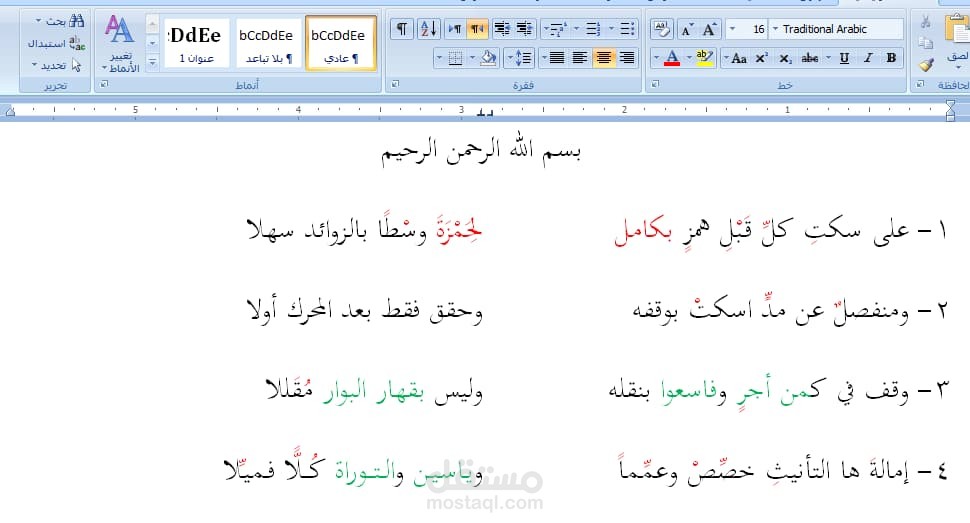Image resolution: width=970 pixels, height=523 pixels.
Task: Toggle highlighted right-to-left text direction
Action: click(x=477, y=28)
